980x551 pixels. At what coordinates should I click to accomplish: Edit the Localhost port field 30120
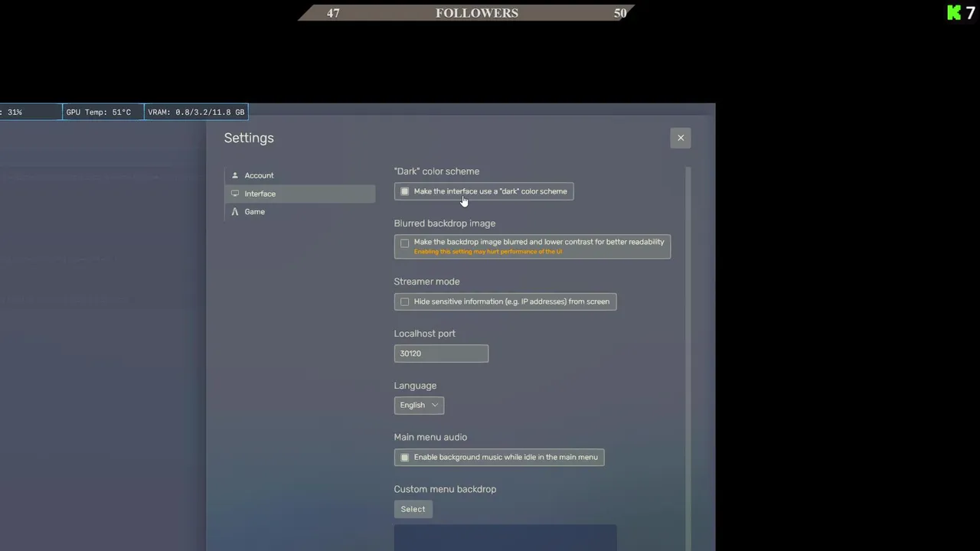441,354
